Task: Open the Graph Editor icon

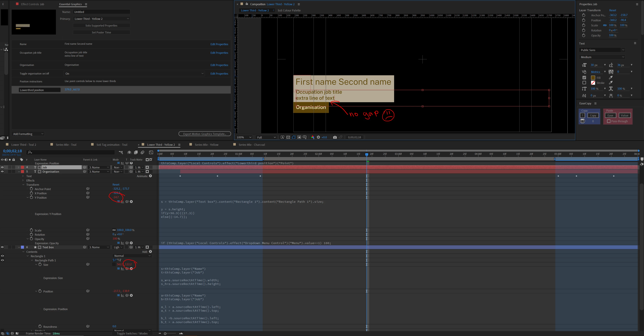Action: coord(151,152)
